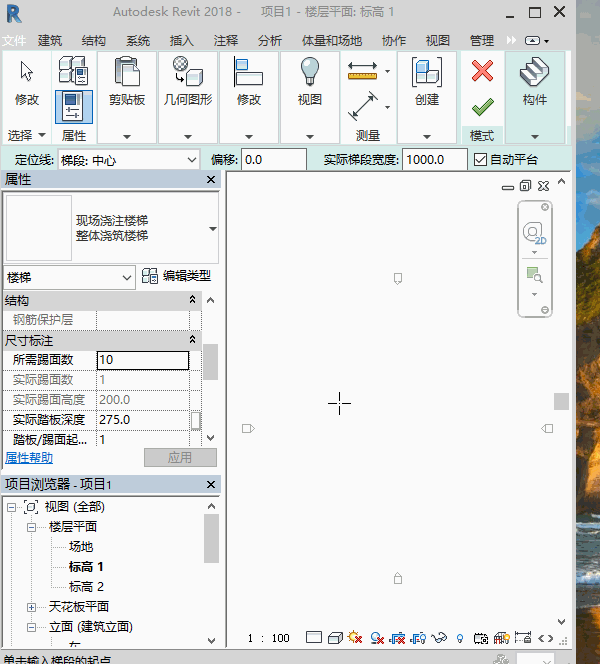Image resolution: width=600 pixels, height=664 pixels.
Task: Expand the 天花板平面 tree node
Action: pyautogui.click(x=31, y=607)
